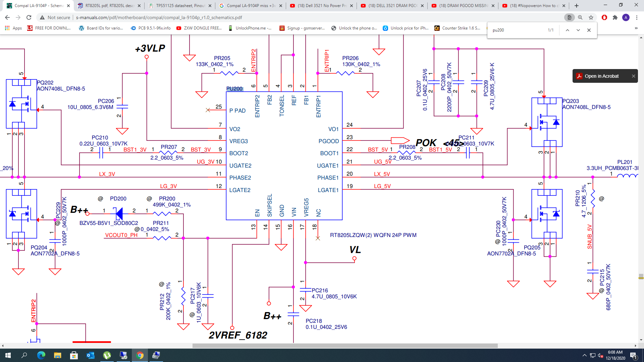Bookmark this page with the star icon

click(591, 17)
